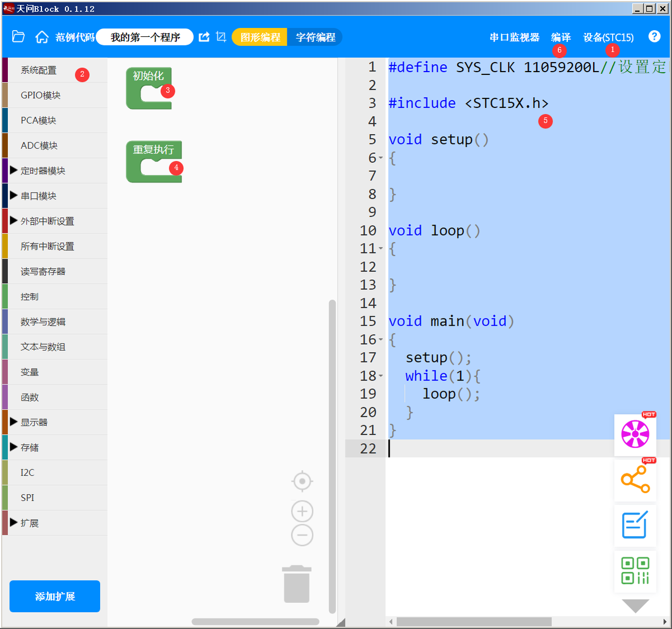This screenshot has height=629, width=672.
Task: Click the trash can in the workspace
Action: (297, 584)
